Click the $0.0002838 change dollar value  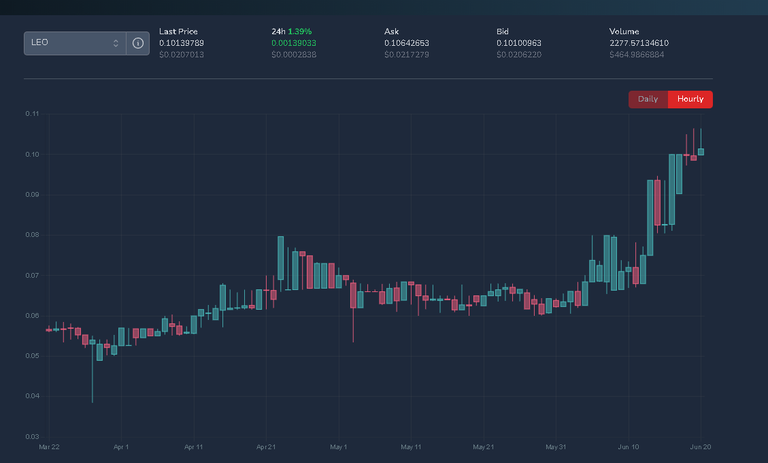(x=294, y=55)
